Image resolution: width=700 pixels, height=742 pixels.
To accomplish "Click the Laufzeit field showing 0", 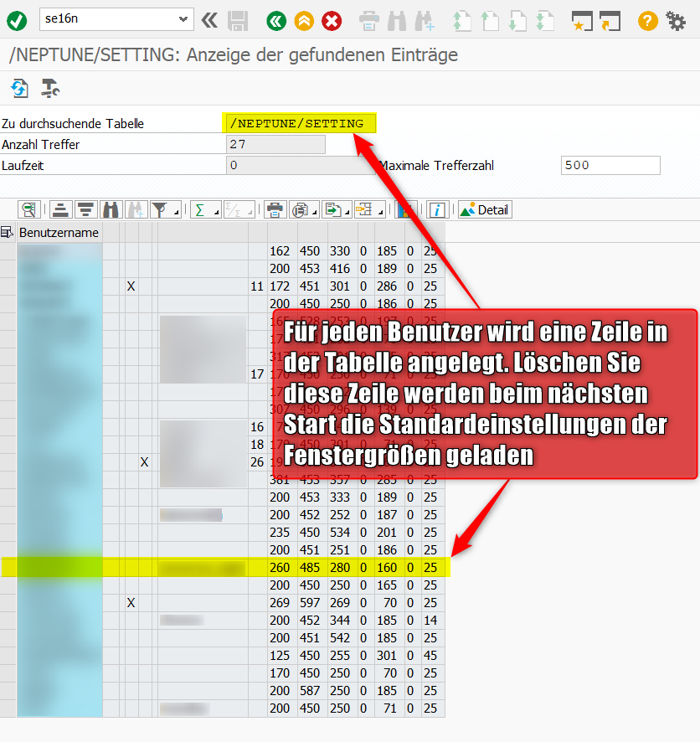I will point(301,165).
